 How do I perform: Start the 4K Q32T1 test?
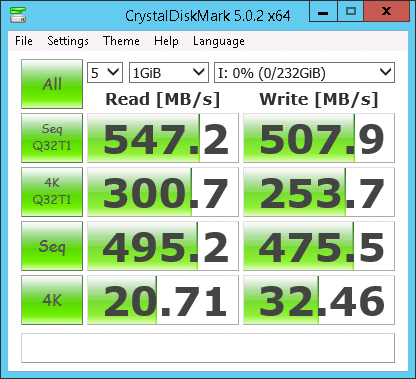pos(52,192)
